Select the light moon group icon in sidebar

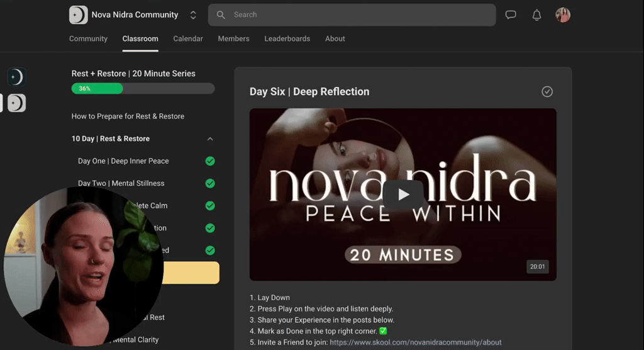[x=16, y=103]
